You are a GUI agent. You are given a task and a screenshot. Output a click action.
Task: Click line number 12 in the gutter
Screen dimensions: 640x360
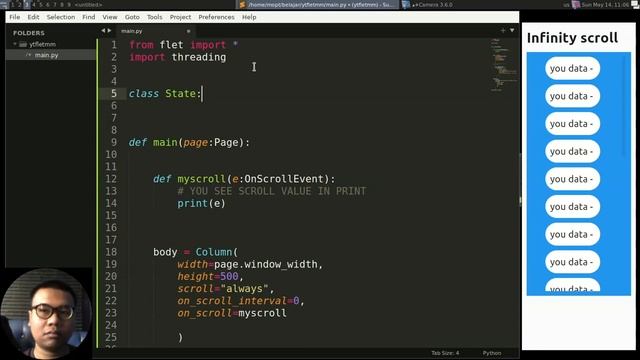[x=111, y=179]
